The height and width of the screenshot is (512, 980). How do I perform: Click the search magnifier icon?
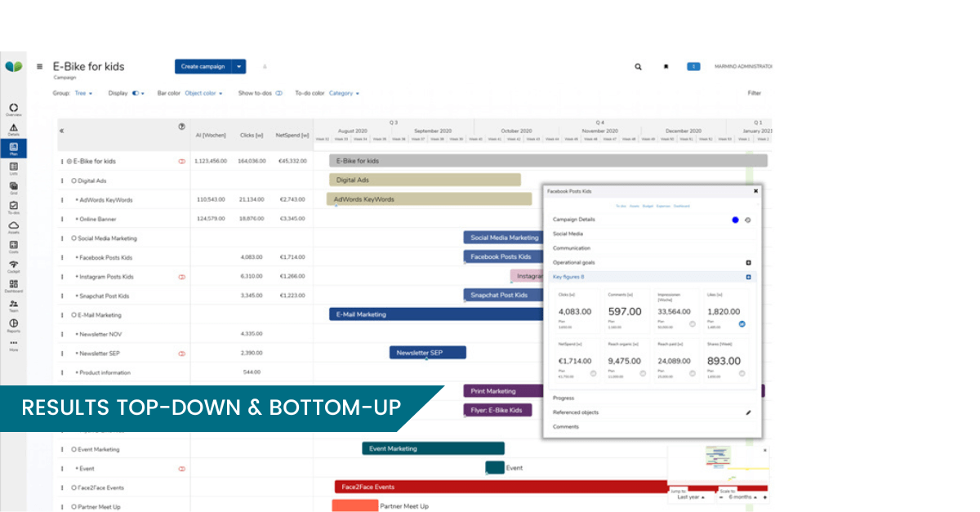(638, 67)
